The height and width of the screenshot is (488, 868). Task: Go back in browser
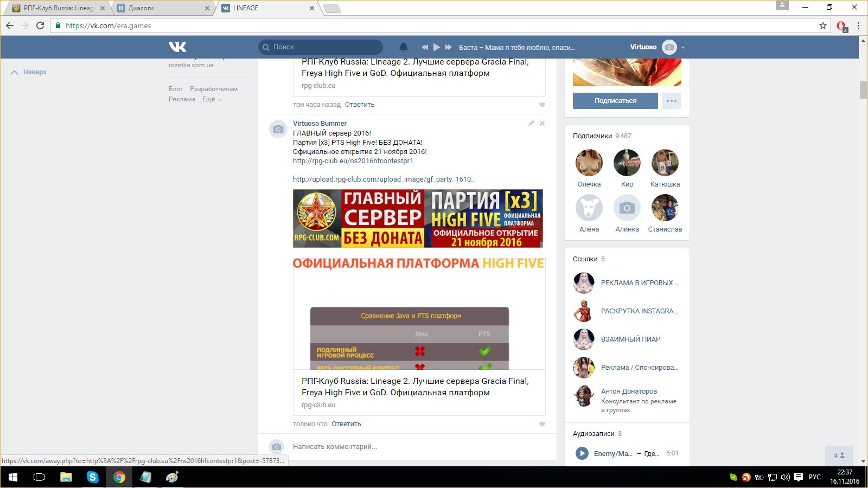(x=10, y=25)
